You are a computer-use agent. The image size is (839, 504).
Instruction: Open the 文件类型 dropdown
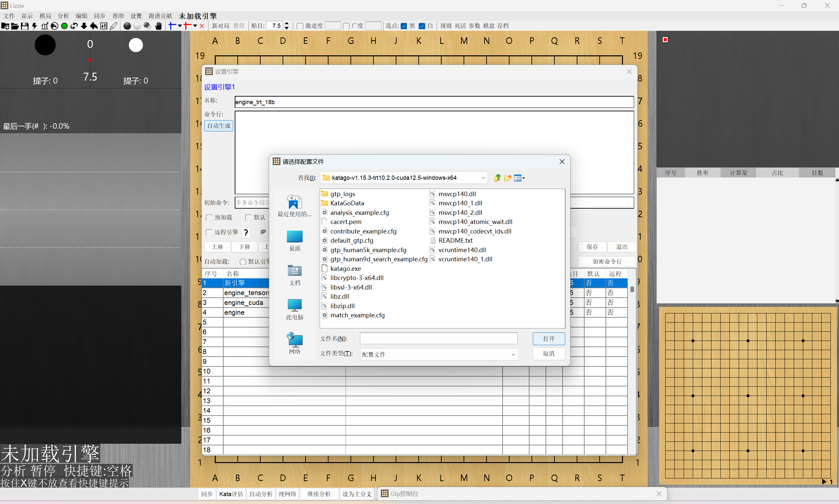click(513, 354)
